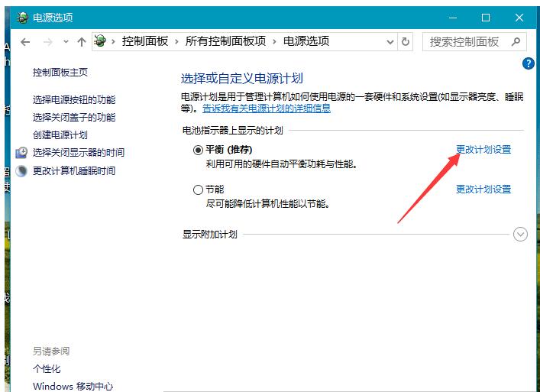Click the search magnifier icon

(516, 42)
